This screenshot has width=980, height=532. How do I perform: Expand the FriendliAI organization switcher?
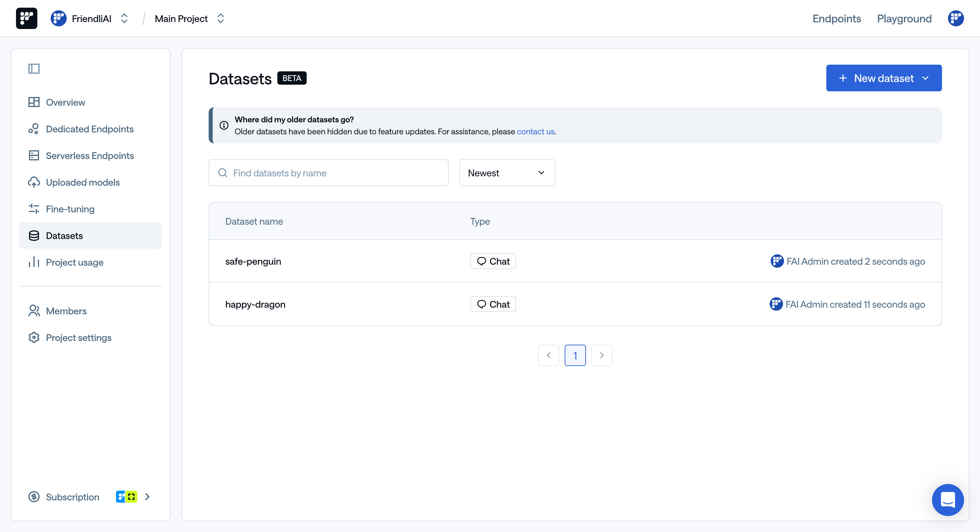point(124,18)
